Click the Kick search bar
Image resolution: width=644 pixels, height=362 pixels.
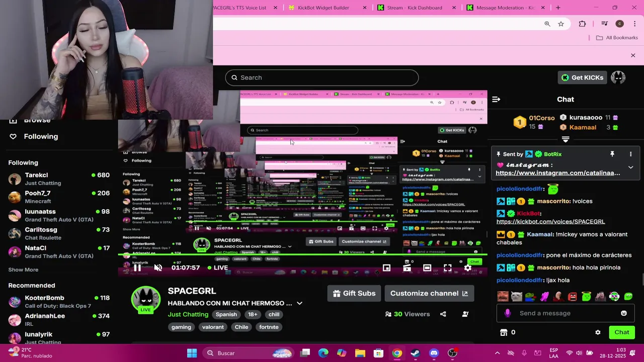click(321, 77)
